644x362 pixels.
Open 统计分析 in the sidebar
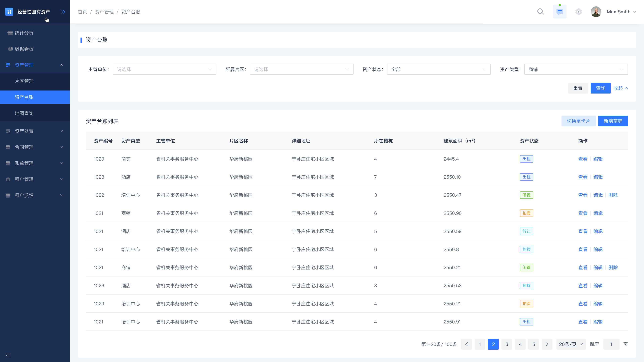tap(24, 33)
